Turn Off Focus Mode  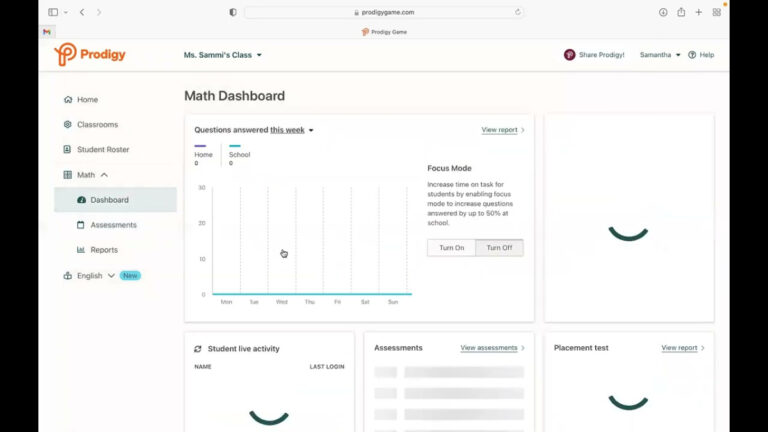(499, 248)
